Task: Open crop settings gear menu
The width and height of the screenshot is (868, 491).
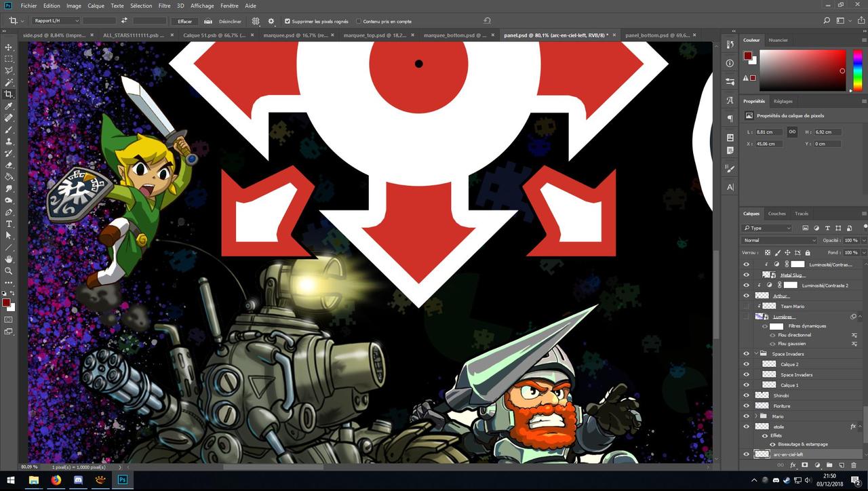Action: coord(271,21)
